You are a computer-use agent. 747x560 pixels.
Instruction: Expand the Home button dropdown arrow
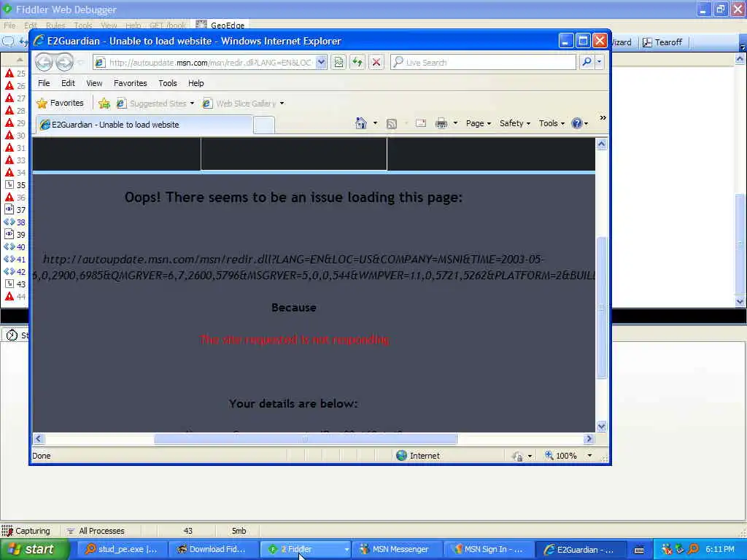(376, 123)
